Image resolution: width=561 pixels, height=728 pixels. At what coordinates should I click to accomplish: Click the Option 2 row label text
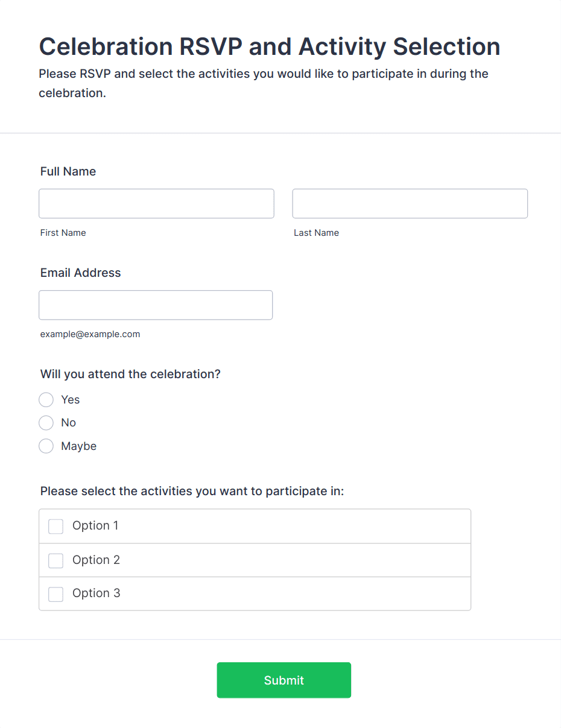pos(96,560)
